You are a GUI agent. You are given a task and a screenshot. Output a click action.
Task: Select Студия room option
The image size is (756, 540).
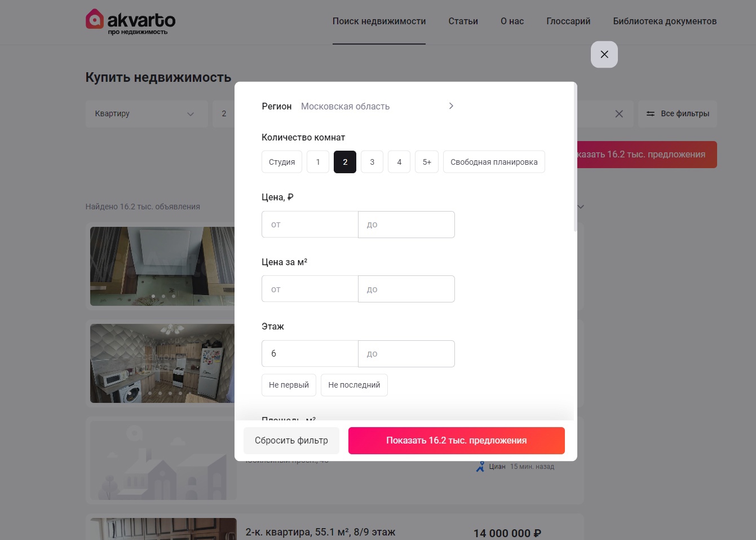282,162
